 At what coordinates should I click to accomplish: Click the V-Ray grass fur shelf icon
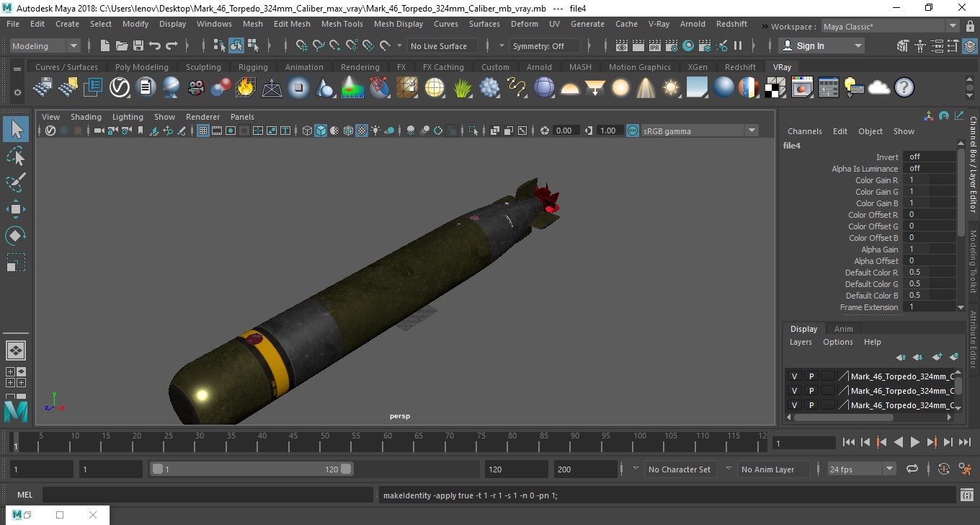tap(462, 88)
